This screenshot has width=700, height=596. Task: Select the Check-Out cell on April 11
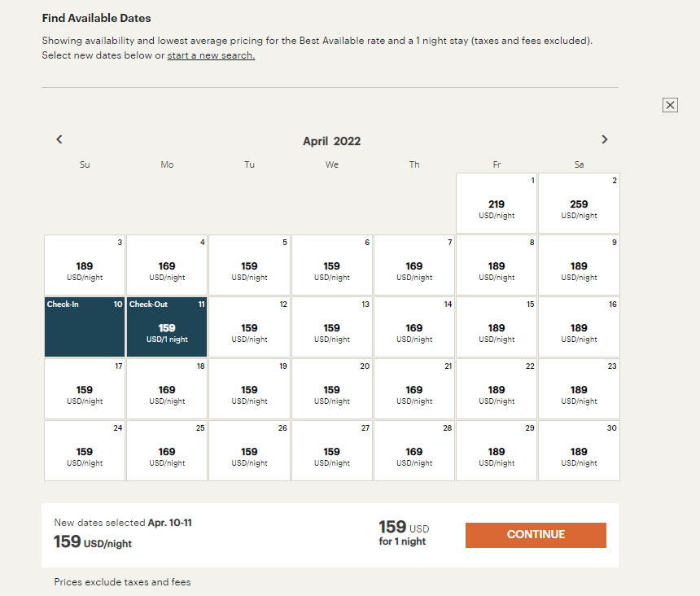166,326
